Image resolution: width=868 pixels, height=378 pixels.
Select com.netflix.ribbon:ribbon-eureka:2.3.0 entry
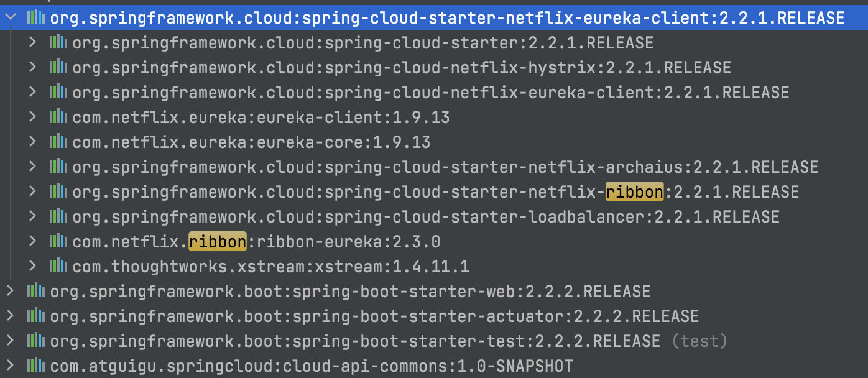coord(256,241)
